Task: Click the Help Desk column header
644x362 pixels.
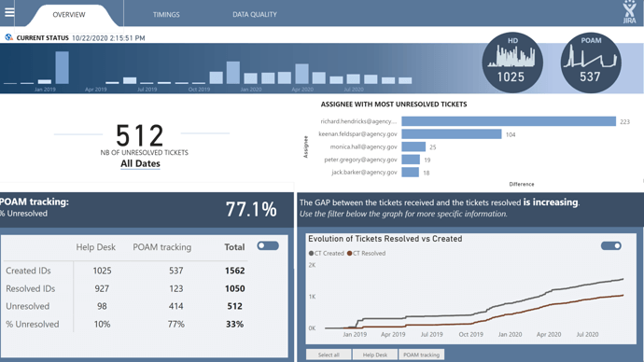Action: (96, 247)
